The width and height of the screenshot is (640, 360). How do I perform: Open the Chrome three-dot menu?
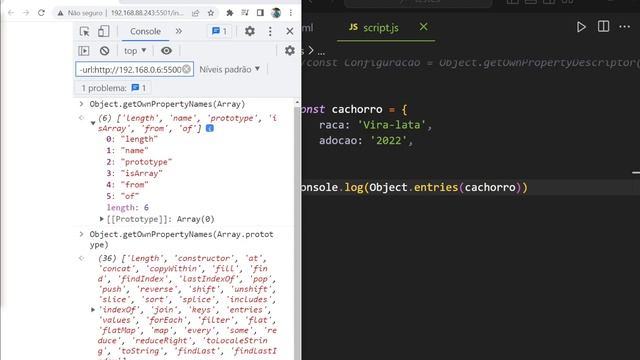pyautogui.click(x=291, y=13)
